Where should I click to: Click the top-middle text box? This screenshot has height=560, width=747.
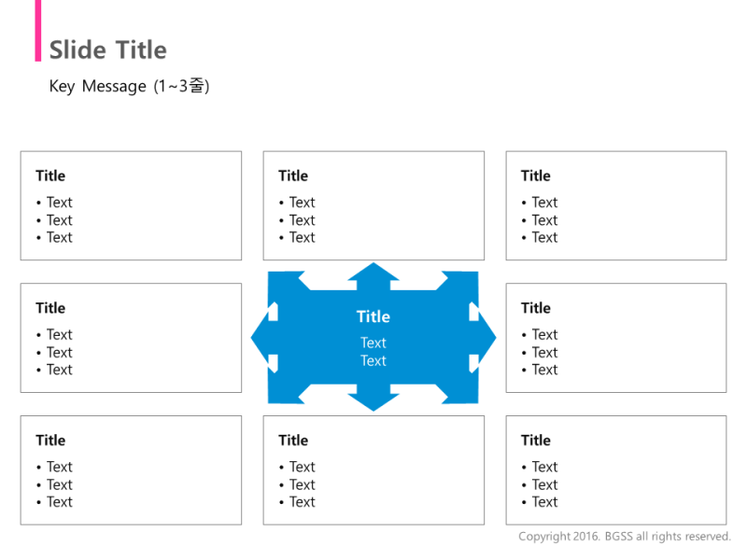(373, 205)
